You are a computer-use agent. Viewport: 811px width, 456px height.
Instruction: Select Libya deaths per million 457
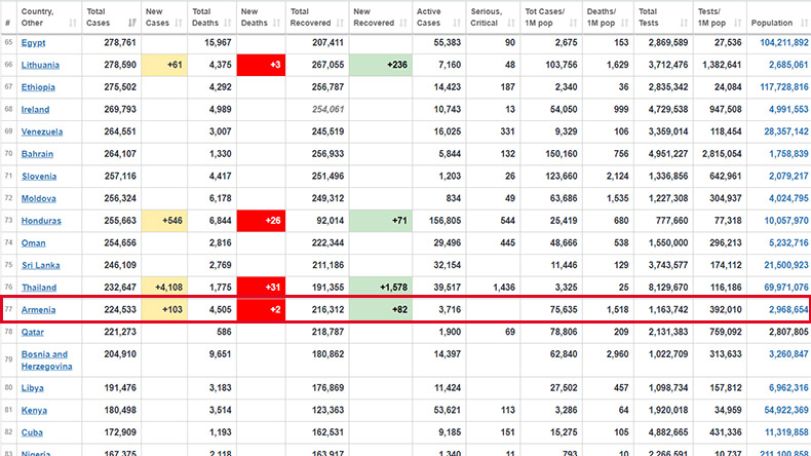[x=621, y=388]
